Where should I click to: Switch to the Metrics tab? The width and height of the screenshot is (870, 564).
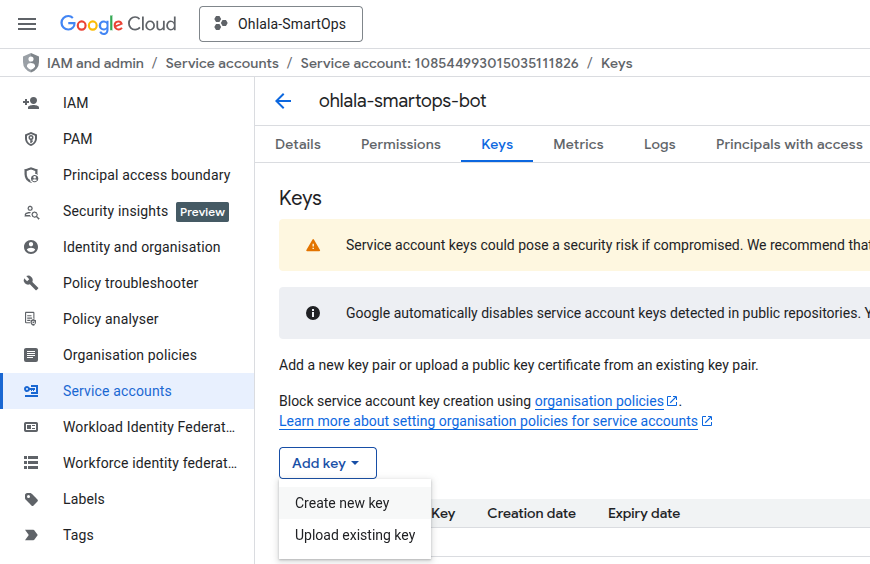click(578, 144)
